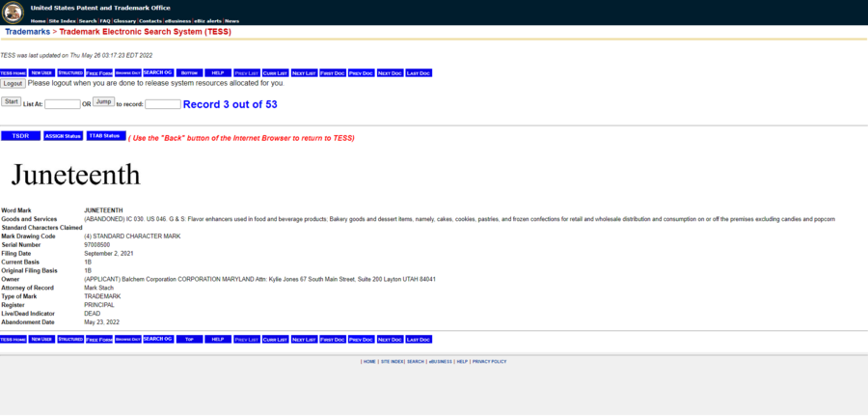Select filing date September 2, 2021

(108, 254)
